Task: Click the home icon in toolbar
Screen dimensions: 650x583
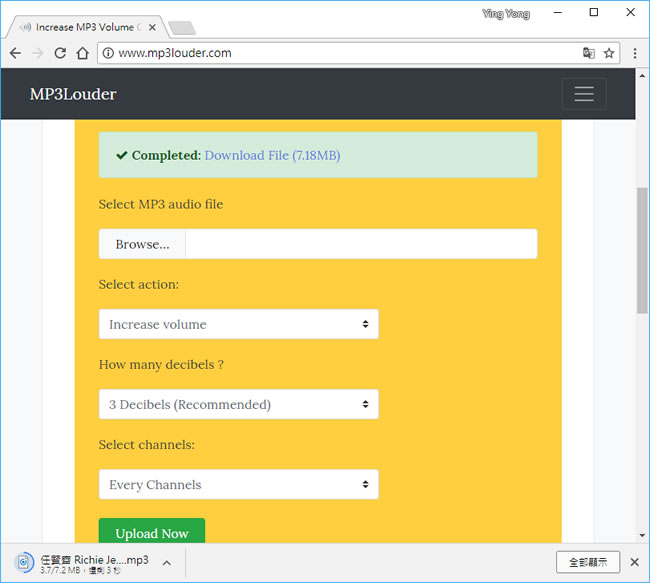Action: click(83, 53)
